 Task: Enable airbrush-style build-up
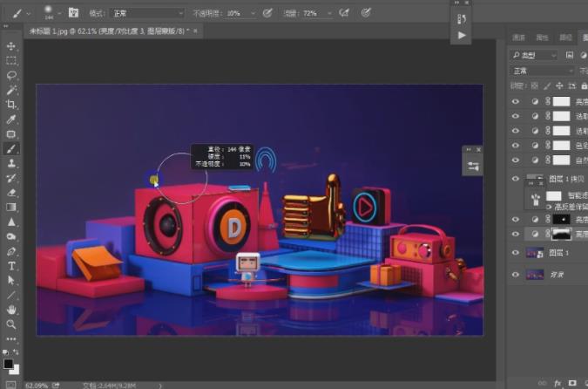coord(344,13)
